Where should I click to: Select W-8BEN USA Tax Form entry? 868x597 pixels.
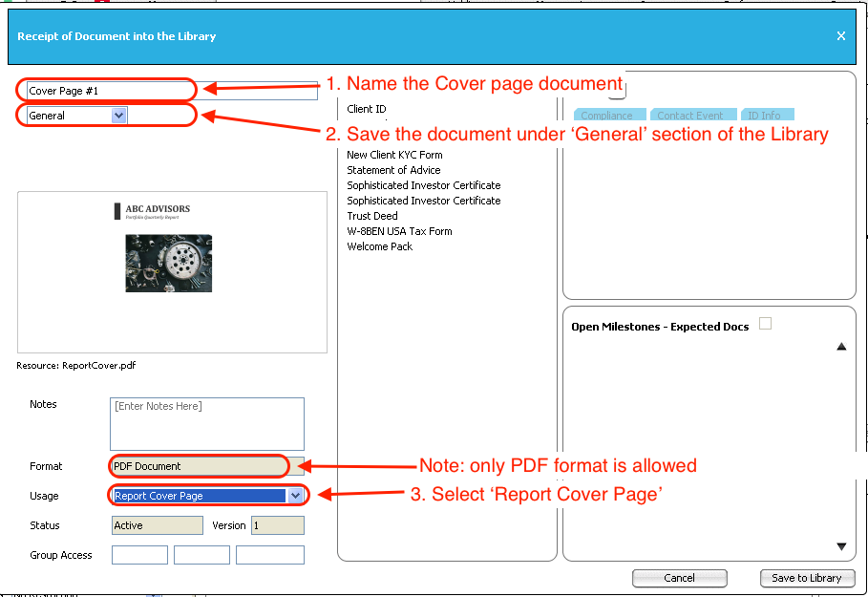click(x=399, y=231)
